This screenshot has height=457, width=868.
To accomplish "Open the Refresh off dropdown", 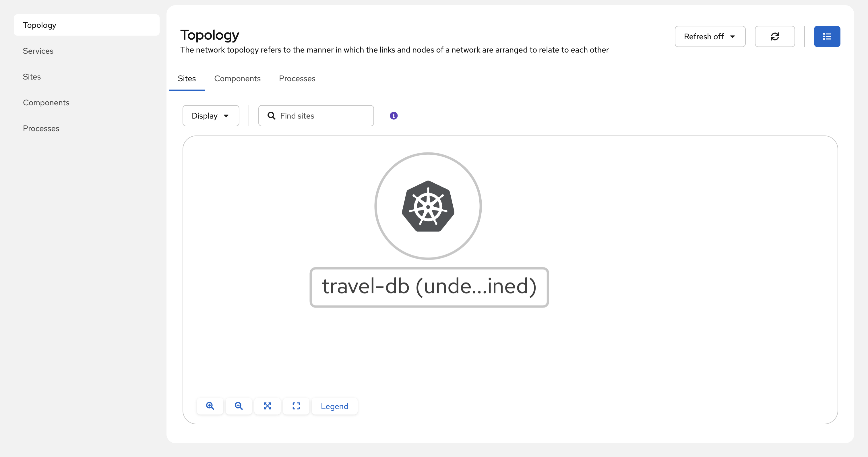I will click(710, 36).
